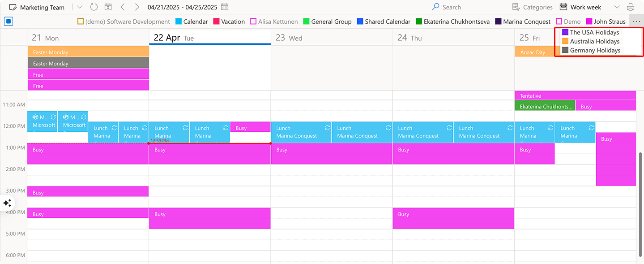644x264 pixels.
Task: Open Thursday 4:00 PM Busy event
Action: click(x=453, y=218)
